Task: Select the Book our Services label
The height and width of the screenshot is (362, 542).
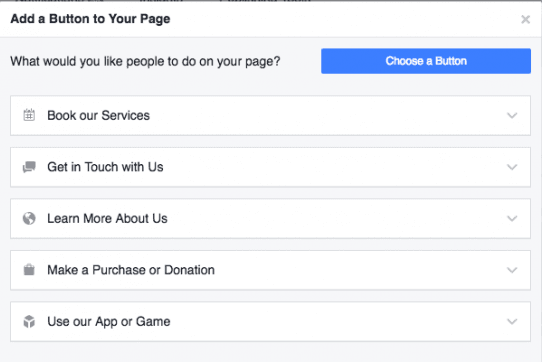Action: [x=99, y=115]
